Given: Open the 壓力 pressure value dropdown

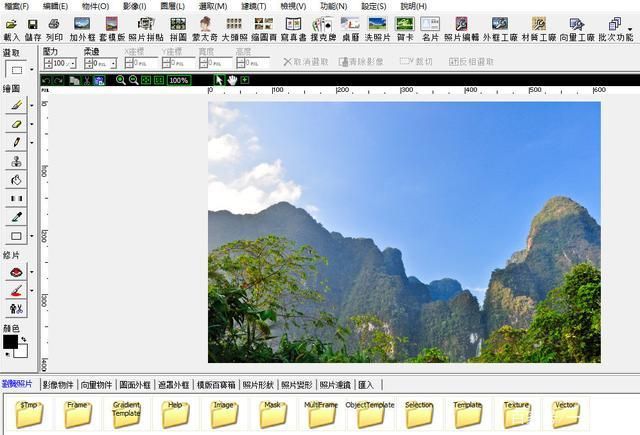Looking at the screenshot, I should 73,64.
